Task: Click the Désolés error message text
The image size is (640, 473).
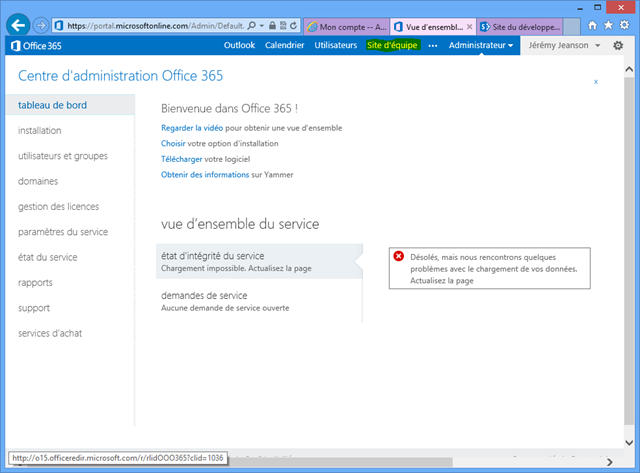Action: pyautogui.click(x=493, y=269)
